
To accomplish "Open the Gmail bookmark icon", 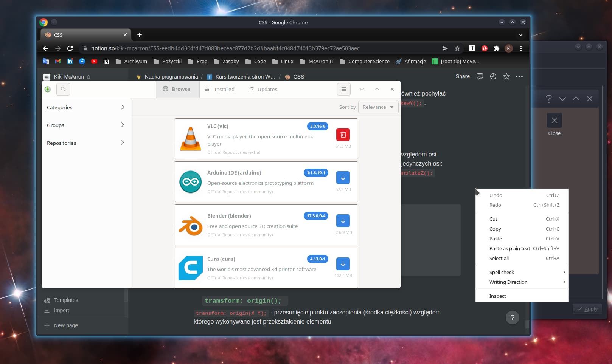I will (58, 61).
